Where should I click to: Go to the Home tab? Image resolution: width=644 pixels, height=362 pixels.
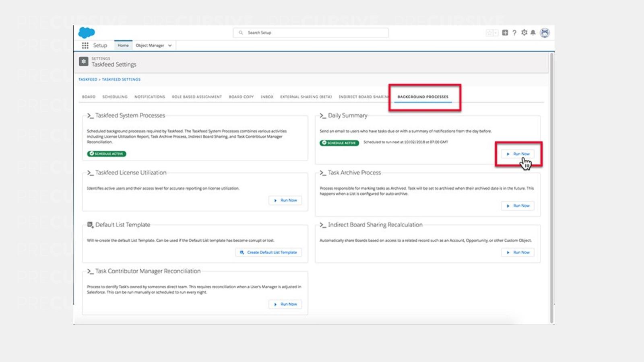click(x=123, y=45)
